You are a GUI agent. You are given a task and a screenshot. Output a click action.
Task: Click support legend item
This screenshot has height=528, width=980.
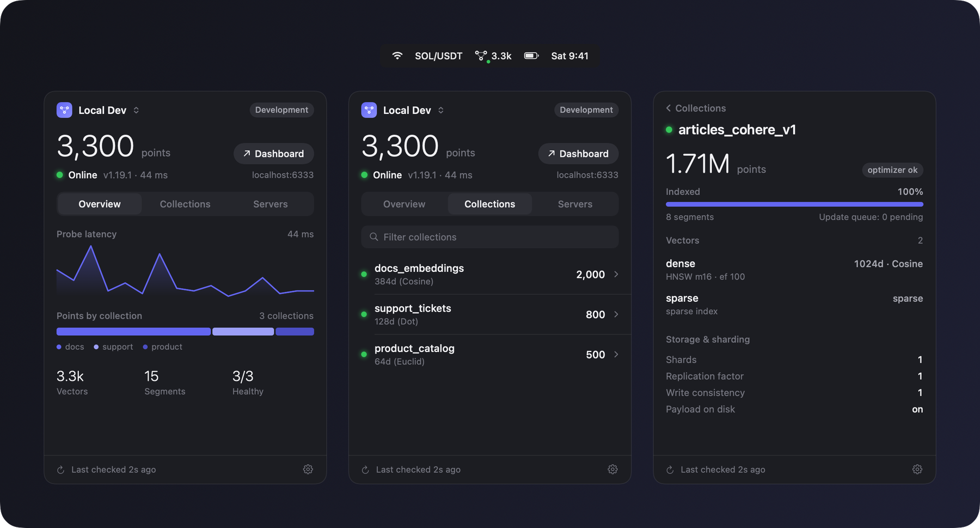coord(113,347)
